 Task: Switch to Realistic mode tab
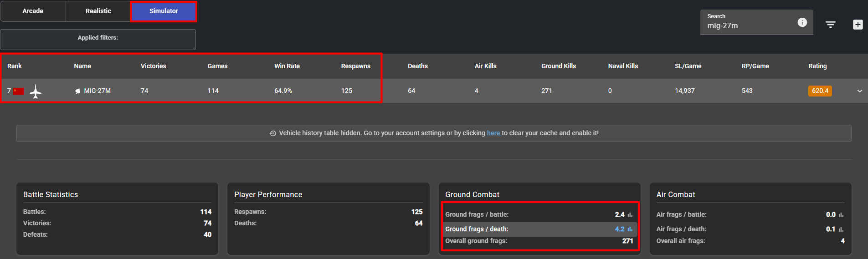point(98,11)
